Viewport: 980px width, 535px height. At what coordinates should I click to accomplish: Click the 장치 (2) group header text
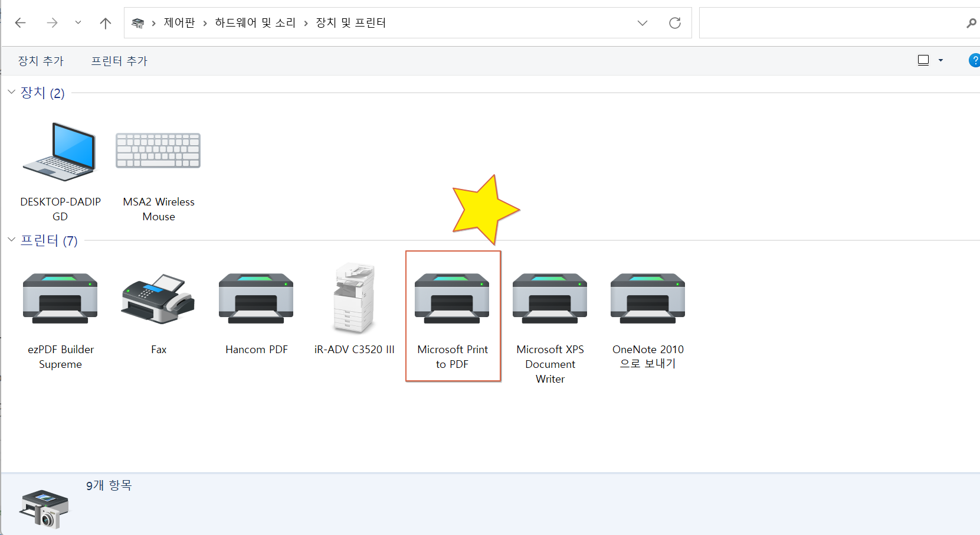pos(42,93)
